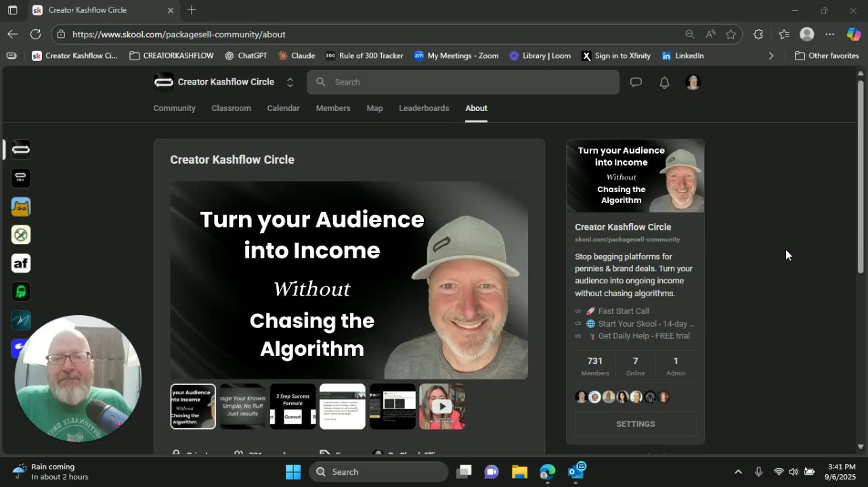Open a new browser tab
Image resolution: width=868 pixels, height=487 pixels.
click(192, 10)
